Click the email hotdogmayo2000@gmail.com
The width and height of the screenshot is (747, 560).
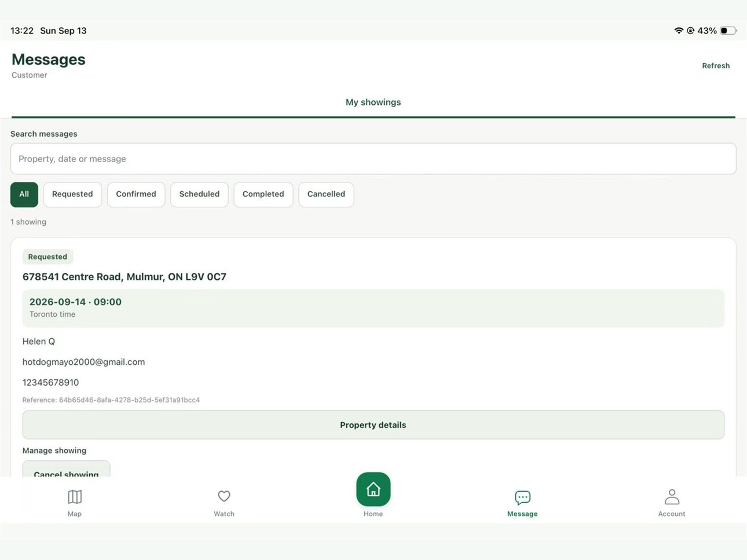[x=84, y=362]
